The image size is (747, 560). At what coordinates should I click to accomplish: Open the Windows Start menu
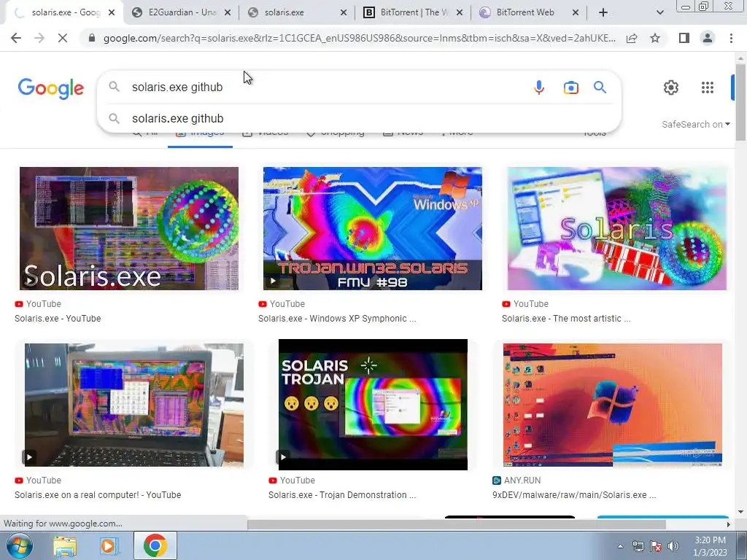[x=20, y=545]
